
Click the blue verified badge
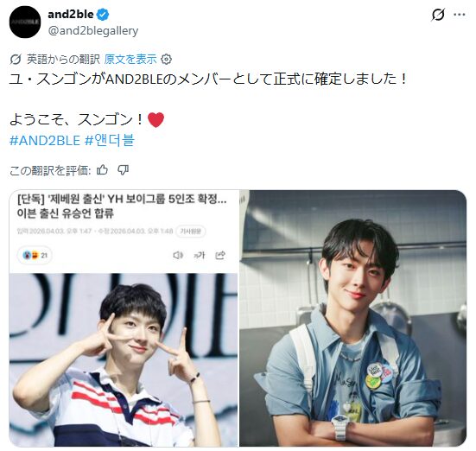click(103, 14)
